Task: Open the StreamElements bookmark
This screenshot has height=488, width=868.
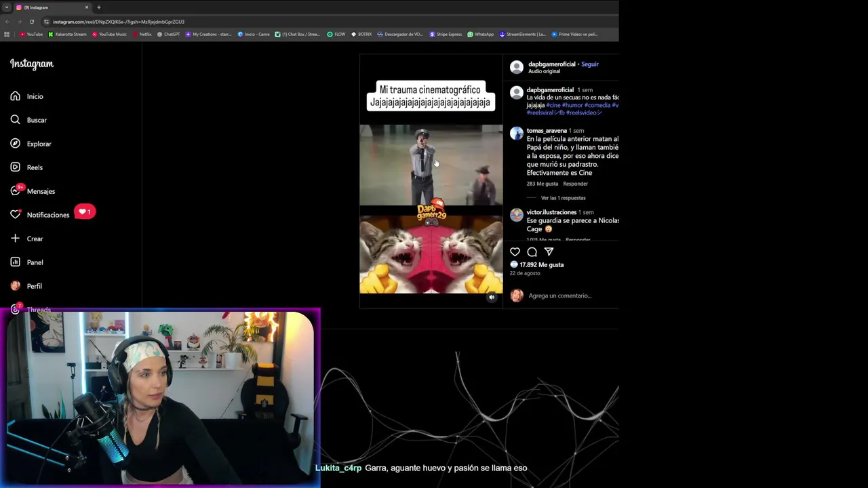Action: click(522, 34)
